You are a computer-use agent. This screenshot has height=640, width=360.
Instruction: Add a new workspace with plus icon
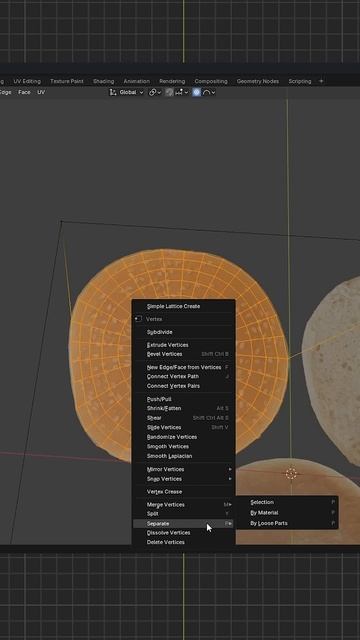(x=321, y=81)
